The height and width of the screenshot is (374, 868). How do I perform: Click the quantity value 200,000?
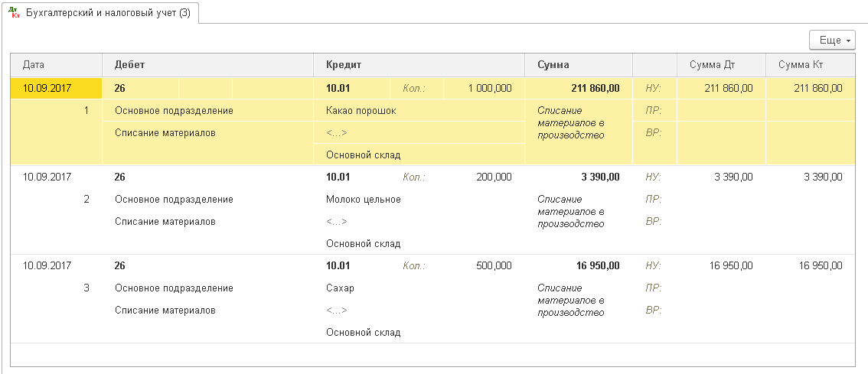(494, 177)
